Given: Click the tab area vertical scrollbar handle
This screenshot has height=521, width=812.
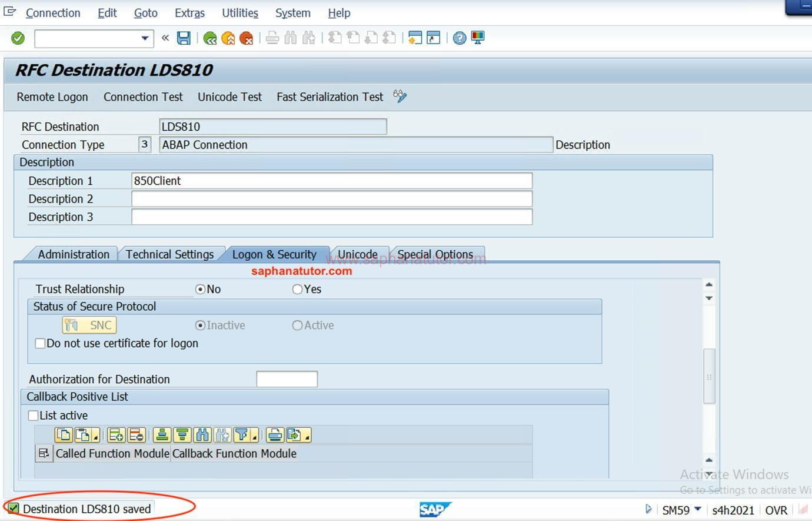Looking at the screenshot, I should pos(709,376).
